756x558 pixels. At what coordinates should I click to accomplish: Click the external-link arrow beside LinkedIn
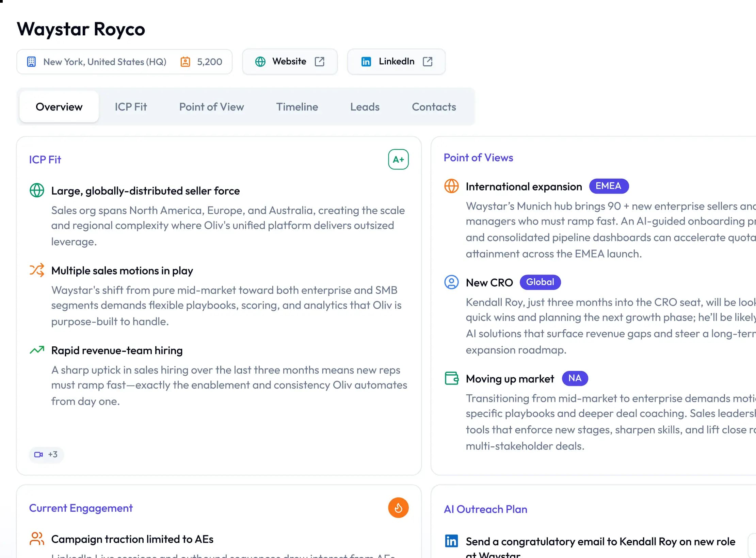coord(428,62)
